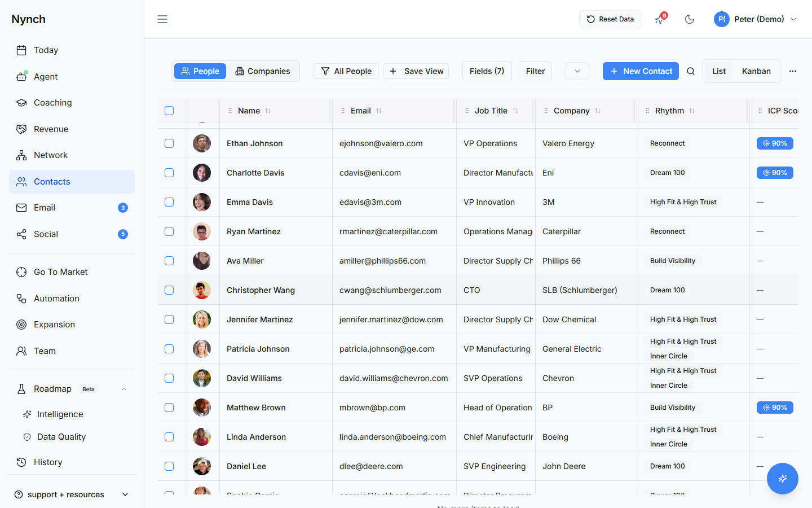Open the Revenue page
This screenshot has width=812, height=508.
pyautogui.click(x=72, y=129)
